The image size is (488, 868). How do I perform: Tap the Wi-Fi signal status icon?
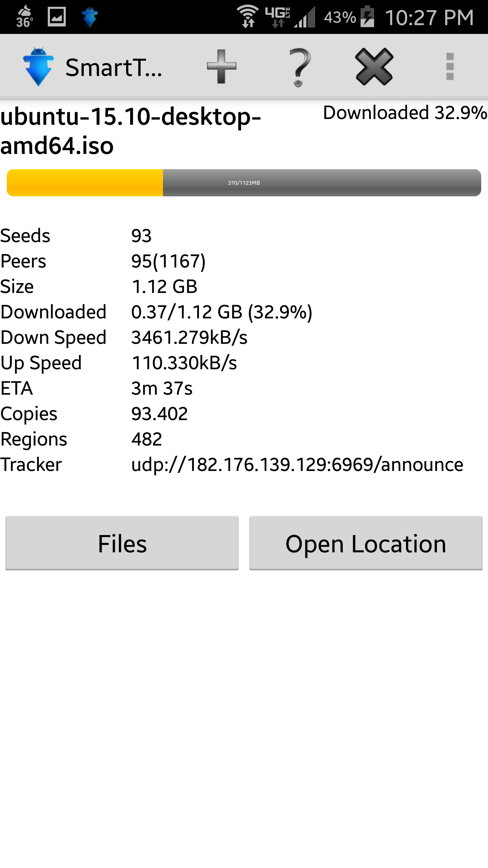(x=247, y=16)
